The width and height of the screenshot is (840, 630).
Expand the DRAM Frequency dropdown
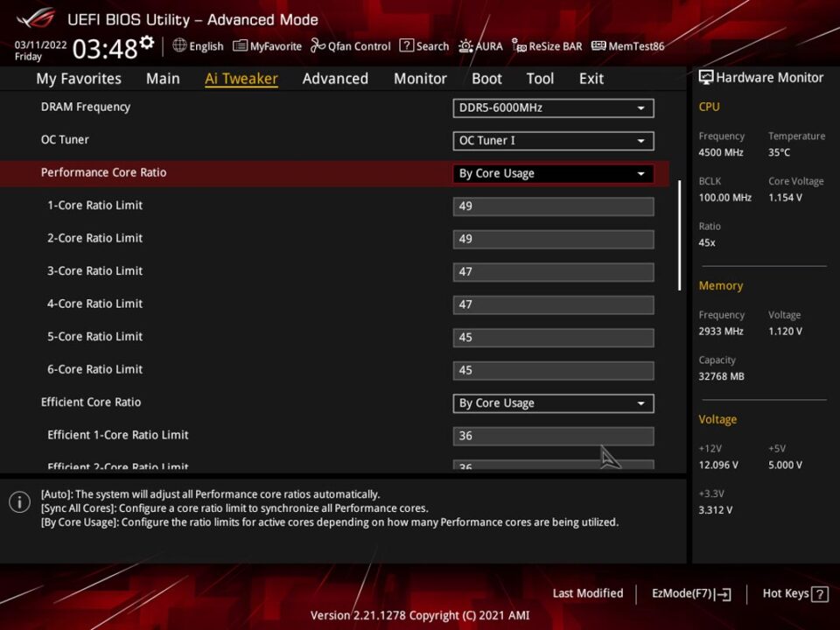pos(553,108)
